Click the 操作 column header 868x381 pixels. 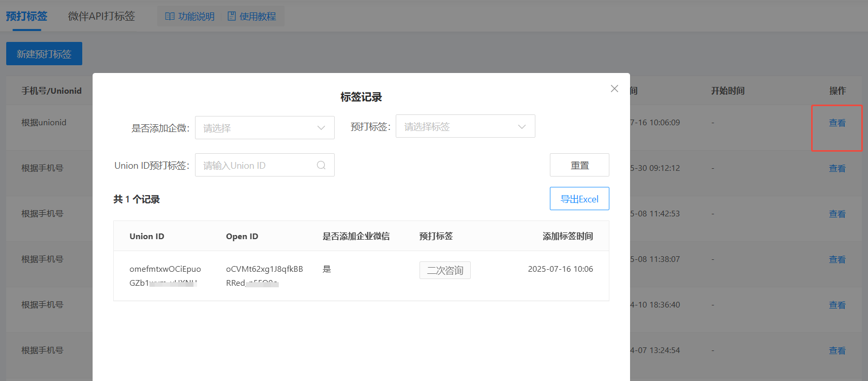tap(837, 91)
